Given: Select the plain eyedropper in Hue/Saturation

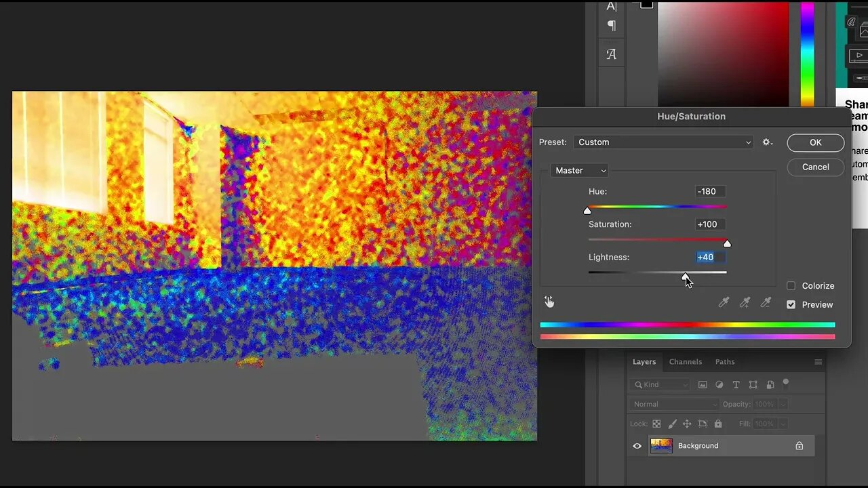Looking at the screenshot, I should point(724,302).
